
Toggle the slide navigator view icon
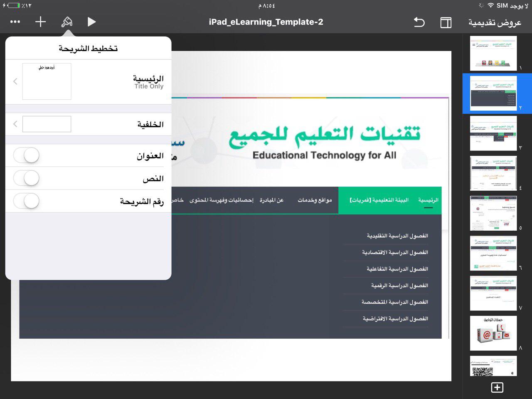(446, 22)
